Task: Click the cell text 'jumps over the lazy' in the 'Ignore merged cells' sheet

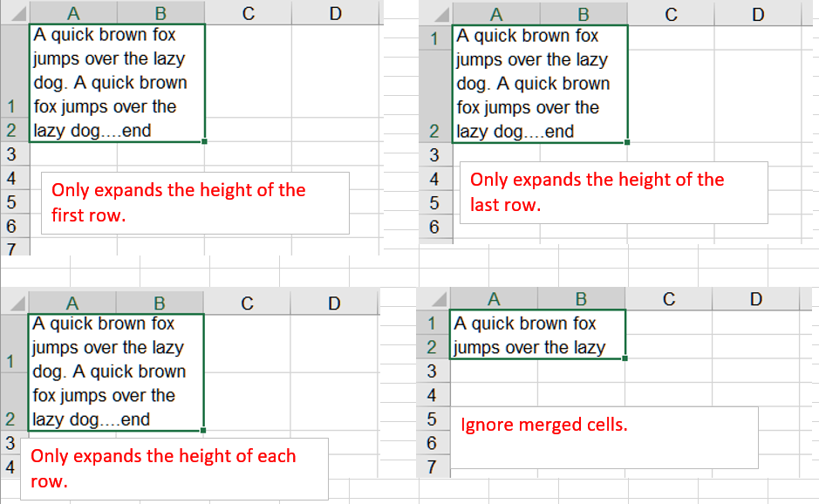Action: pyautogui.click(x=529, y=347)
